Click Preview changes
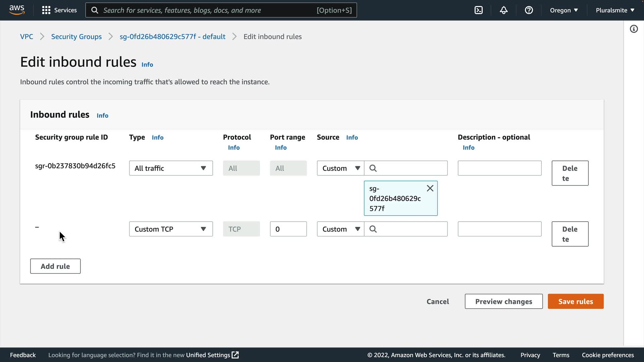 (x=503, y=301)
